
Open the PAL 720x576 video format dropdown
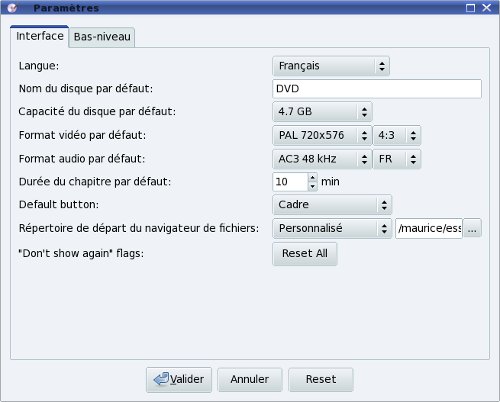click(322, 135)
